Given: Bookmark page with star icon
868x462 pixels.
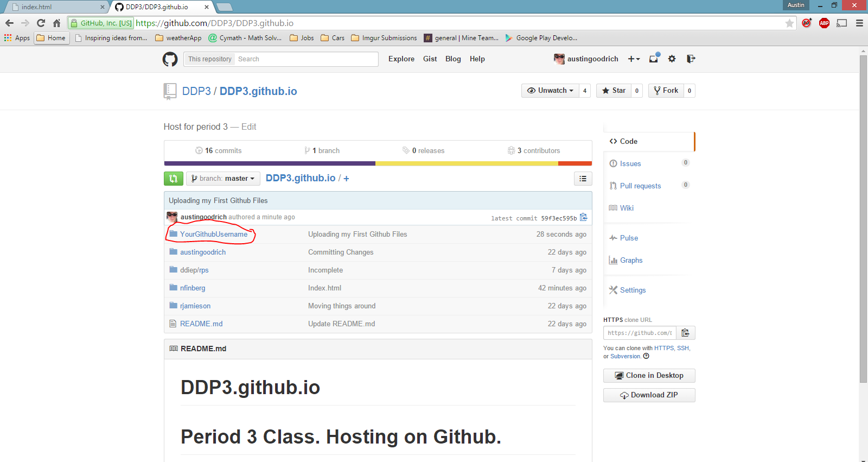Looking at the screenshot, I should click(x=789, y=23).
